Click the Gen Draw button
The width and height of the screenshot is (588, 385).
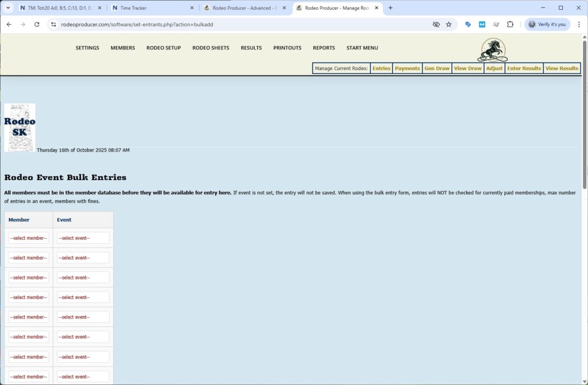point(436,68)
